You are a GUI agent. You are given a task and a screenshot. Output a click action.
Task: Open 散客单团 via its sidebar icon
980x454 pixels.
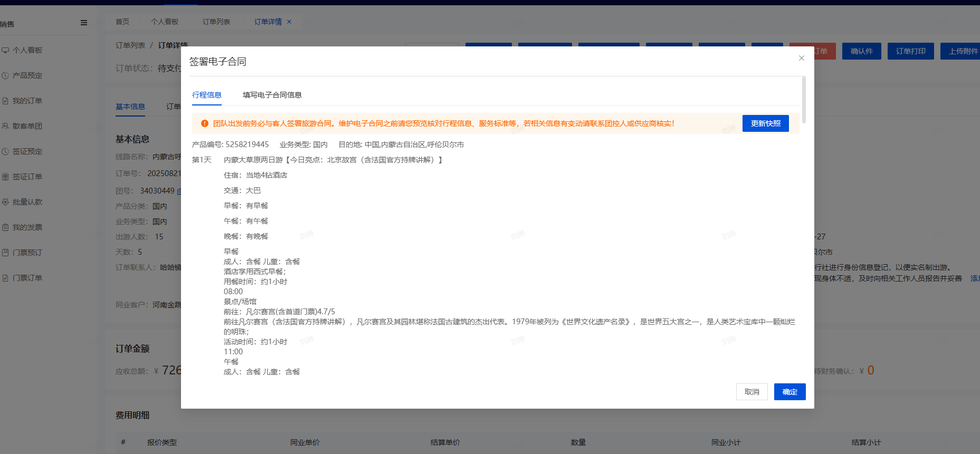point(5,126)
